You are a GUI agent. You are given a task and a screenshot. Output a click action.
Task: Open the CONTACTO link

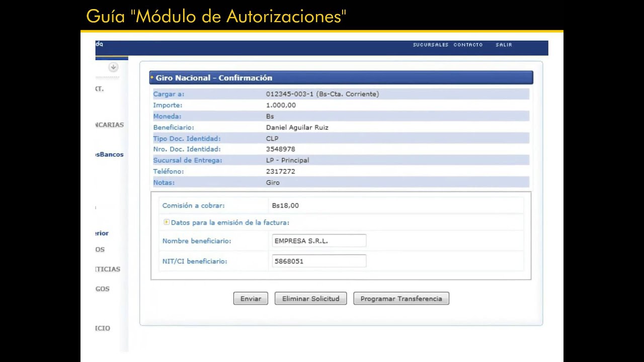(x=468, y=45)
